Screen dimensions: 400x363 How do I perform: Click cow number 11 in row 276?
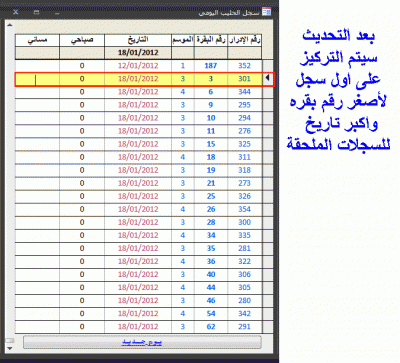click(x=211, y=131)
